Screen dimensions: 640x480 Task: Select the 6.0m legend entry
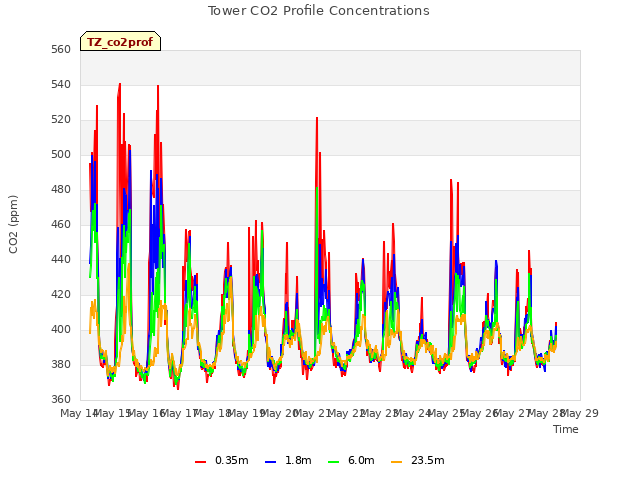(x=351, y=460)
